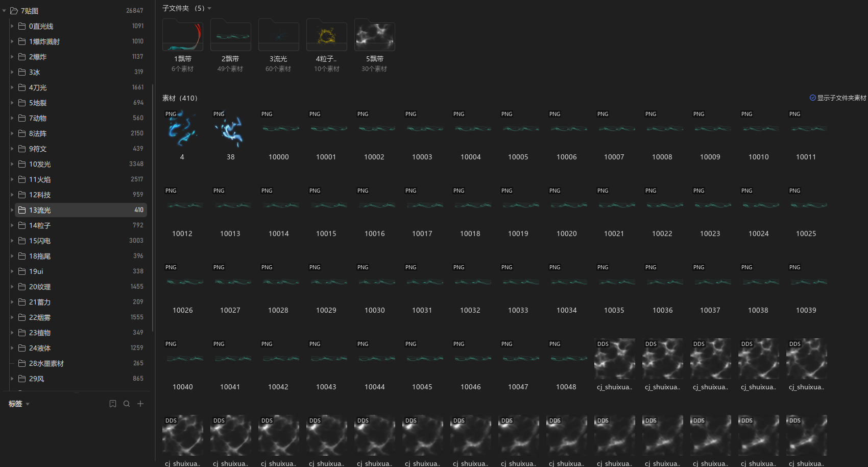This screenshot has width=868, height=467.
Task: Select the blue flow thumbnail named 38
Action: 230,130
